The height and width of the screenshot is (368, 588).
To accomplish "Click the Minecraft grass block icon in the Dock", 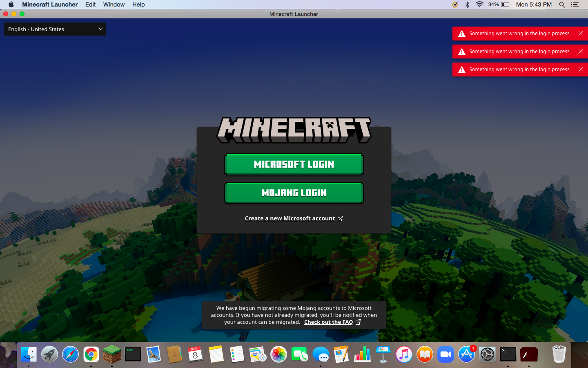I will (x=112, y=354).
